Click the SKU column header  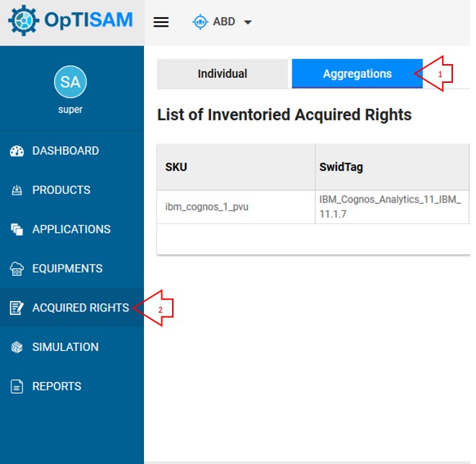pyautogui.click(x=236, y=167)
